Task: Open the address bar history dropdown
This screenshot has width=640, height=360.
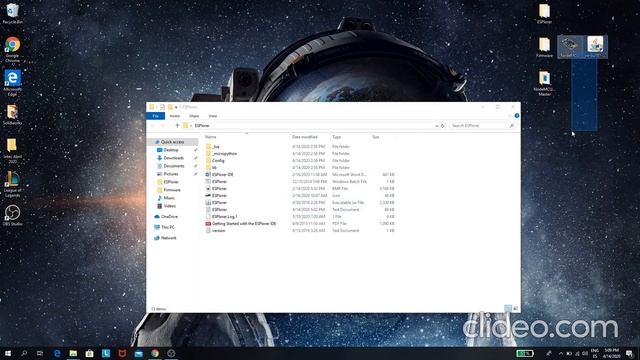Action: 436,126
